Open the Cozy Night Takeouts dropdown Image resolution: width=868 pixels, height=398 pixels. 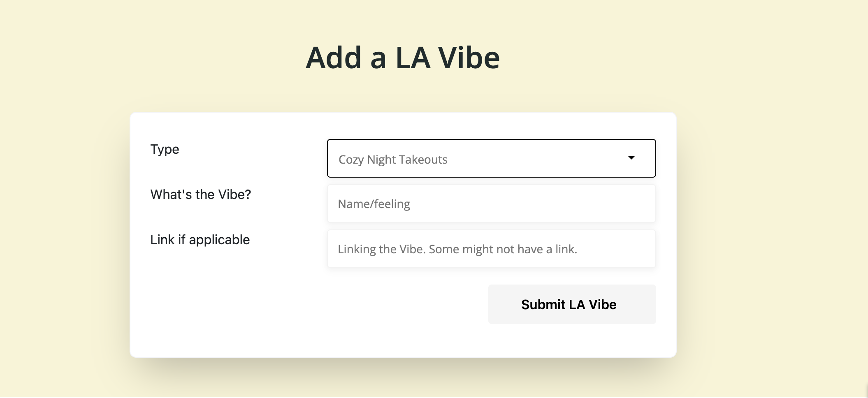491,158
